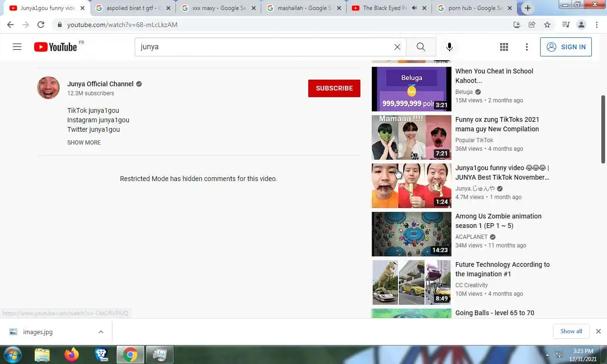
Task: Launch Brave browser from taskbar
Action: click(x=101, y=355)
